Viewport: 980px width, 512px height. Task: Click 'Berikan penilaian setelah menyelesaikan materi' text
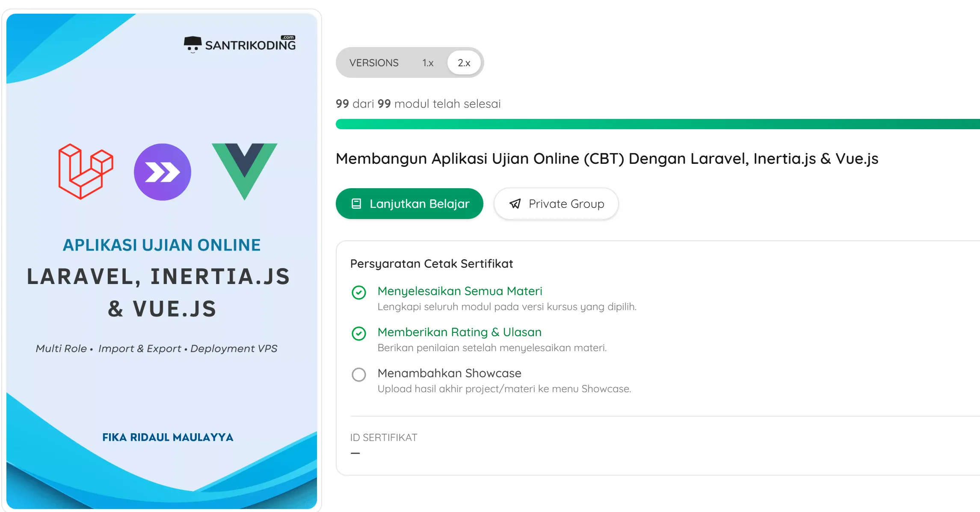pos(492,348)
